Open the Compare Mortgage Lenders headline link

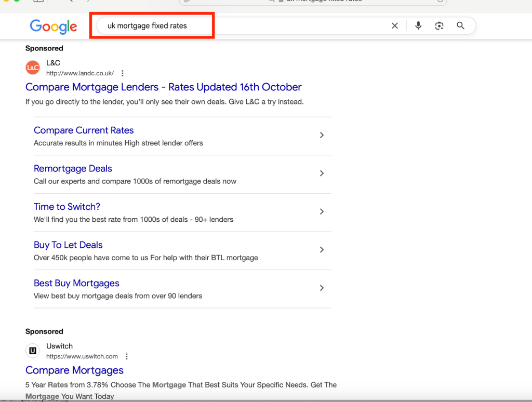163,87
